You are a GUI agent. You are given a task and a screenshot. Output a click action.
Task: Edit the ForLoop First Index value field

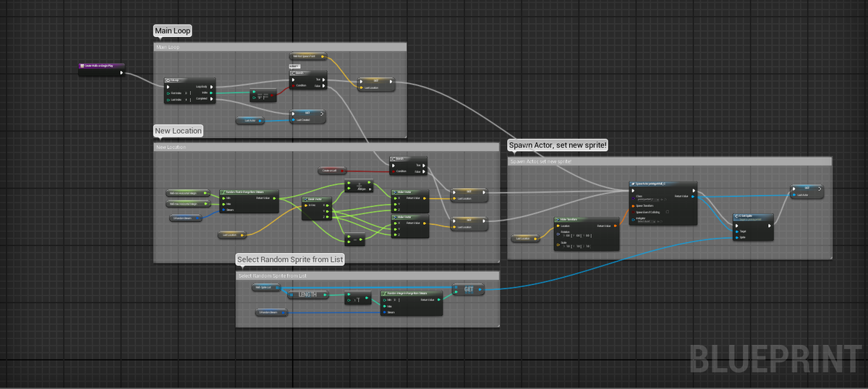[187, 93]
